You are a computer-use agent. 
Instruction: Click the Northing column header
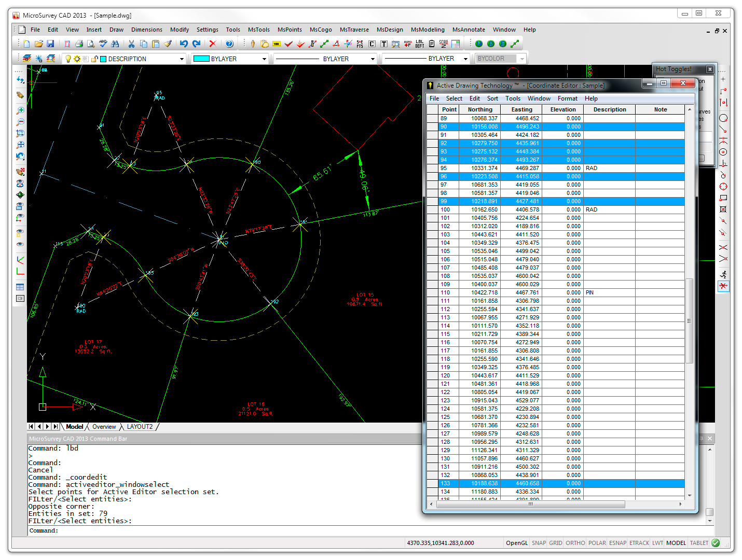pyautogui.click(x=479, y=109)
